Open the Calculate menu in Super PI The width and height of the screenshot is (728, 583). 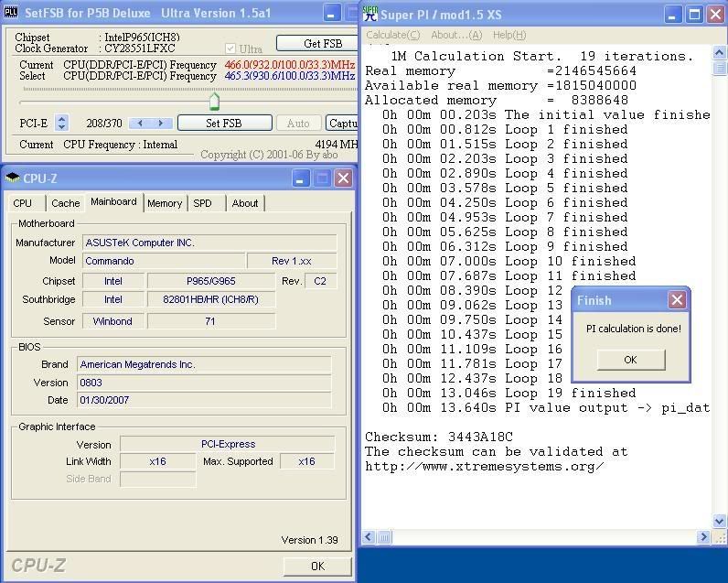[392, 35]
